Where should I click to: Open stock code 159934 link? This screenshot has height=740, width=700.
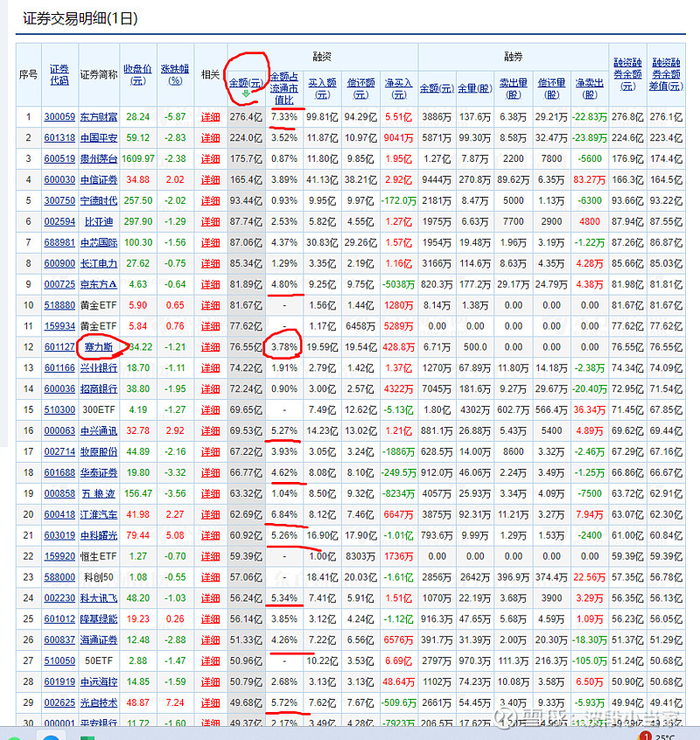click(59, 326)
